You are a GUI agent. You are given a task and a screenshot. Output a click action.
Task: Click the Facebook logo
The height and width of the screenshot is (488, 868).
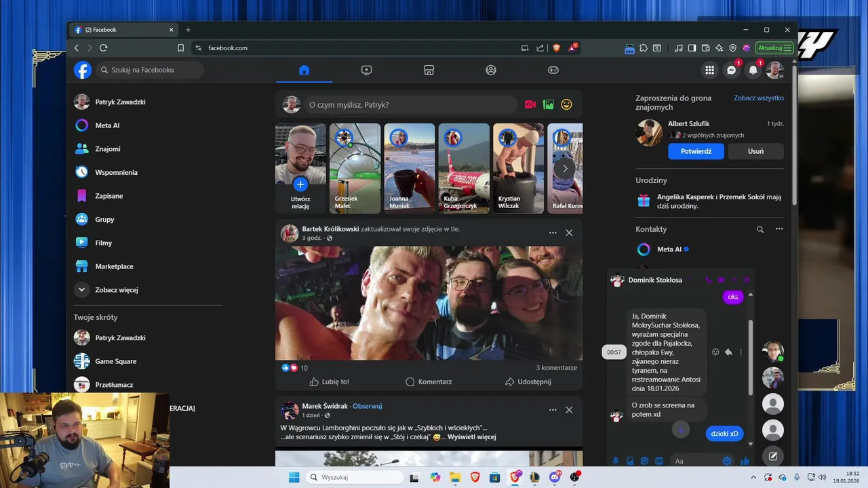tap(83, 70)
